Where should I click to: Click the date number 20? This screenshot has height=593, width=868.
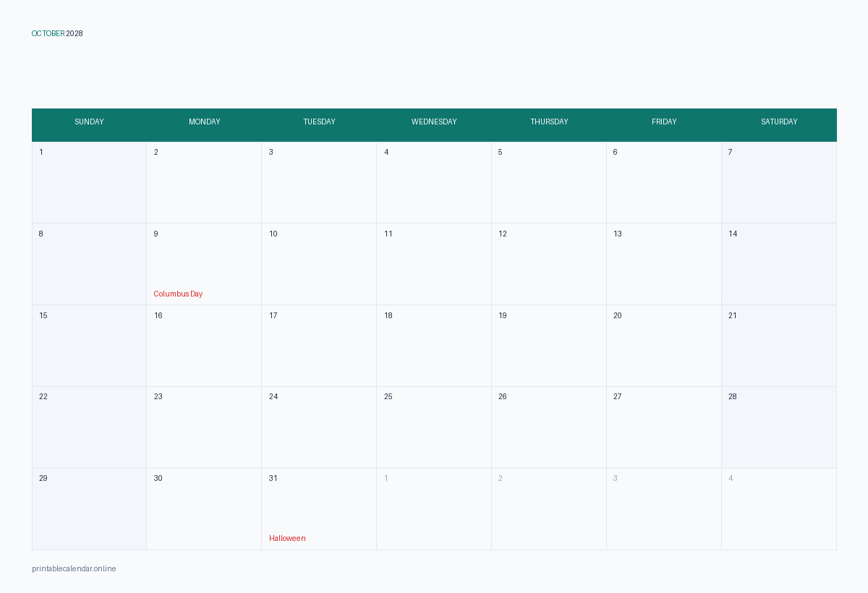click(x=618, y=316)
